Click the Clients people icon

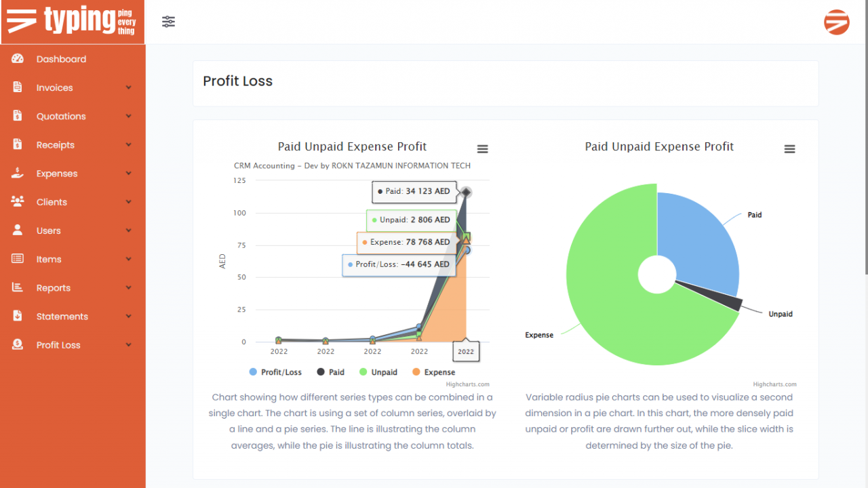point(18,201)
